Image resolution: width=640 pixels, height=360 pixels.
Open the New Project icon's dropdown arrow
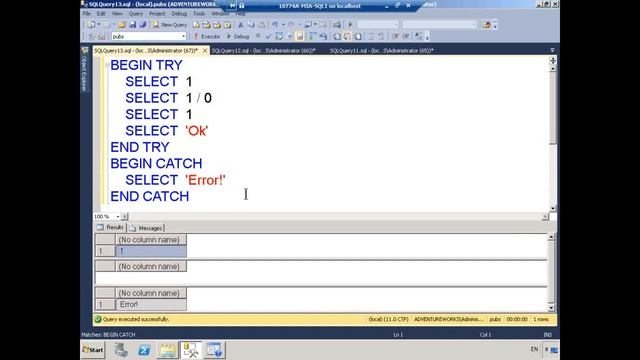[98, 25]
